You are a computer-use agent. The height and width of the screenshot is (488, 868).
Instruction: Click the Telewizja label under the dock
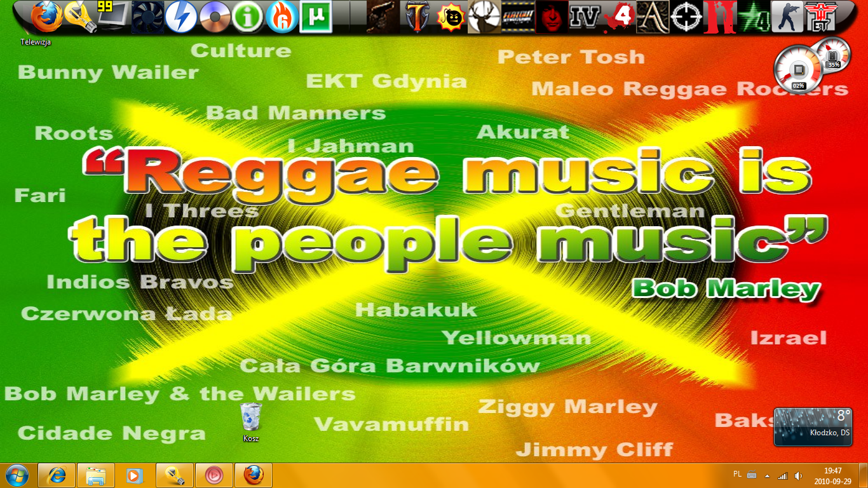click(x=36, y=42)
